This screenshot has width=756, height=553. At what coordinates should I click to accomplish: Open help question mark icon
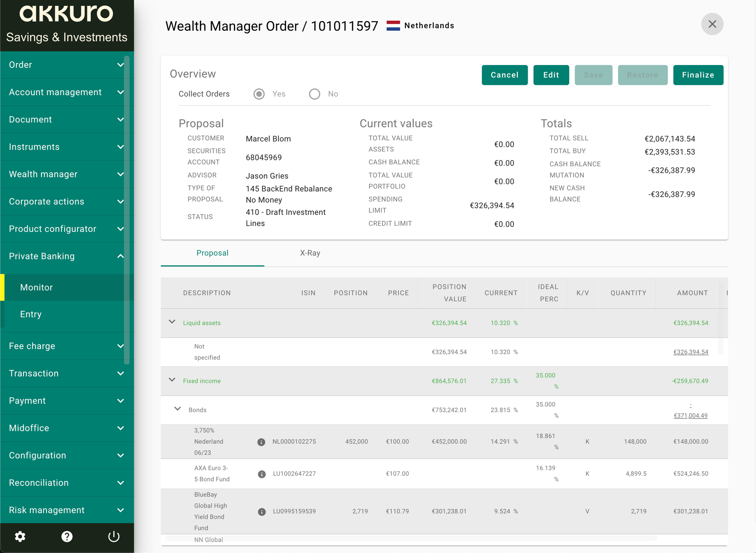[67, 536]
